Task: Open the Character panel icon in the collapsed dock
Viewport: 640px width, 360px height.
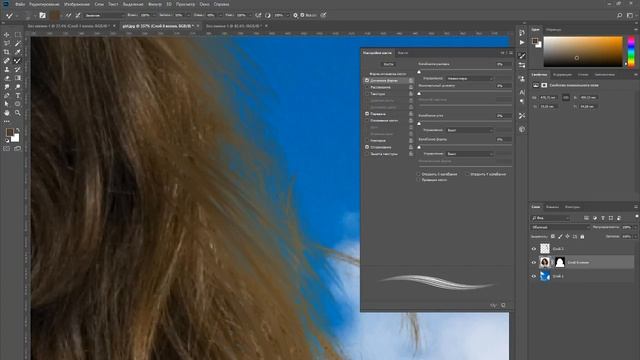Action: point(522,92)
